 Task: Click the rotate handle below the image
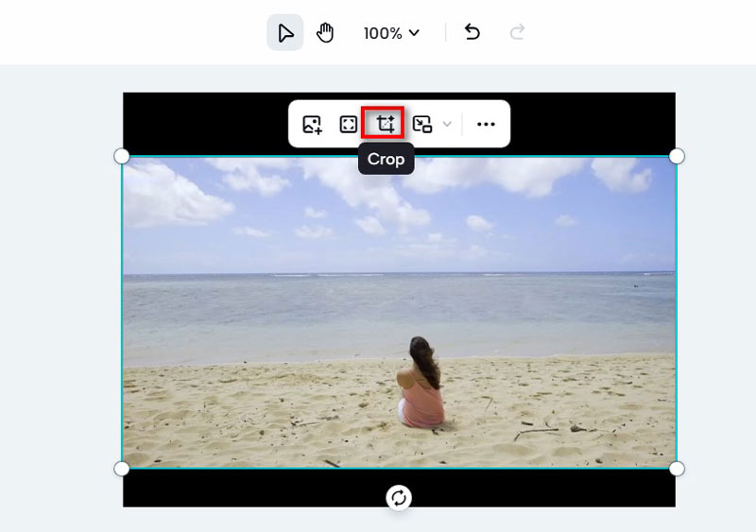click(399, 497)
